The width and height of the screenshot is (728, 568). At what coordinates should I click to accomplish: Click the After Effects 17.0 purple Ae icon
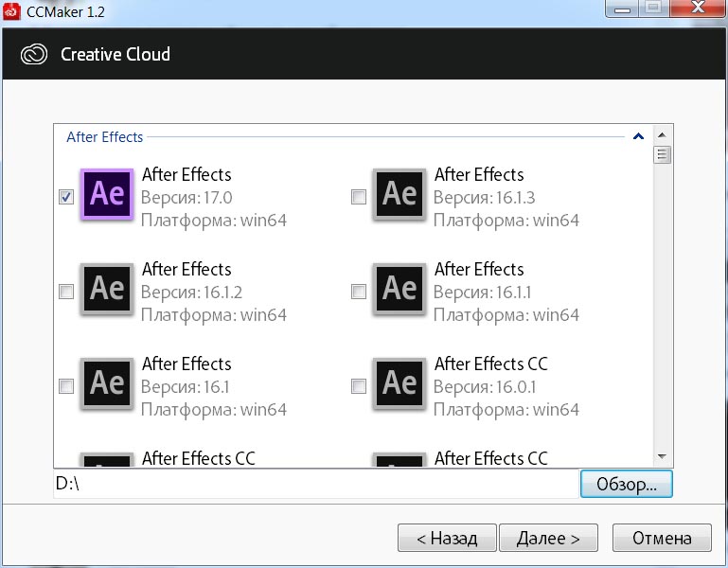pos(107,194)
